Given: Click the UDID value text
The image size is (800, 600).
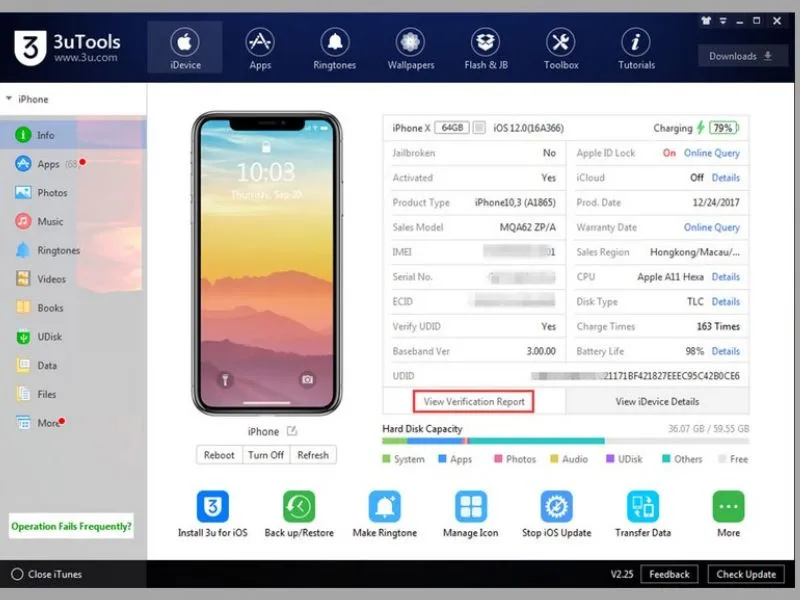Looking at the screenshot, I should [635, 376].
